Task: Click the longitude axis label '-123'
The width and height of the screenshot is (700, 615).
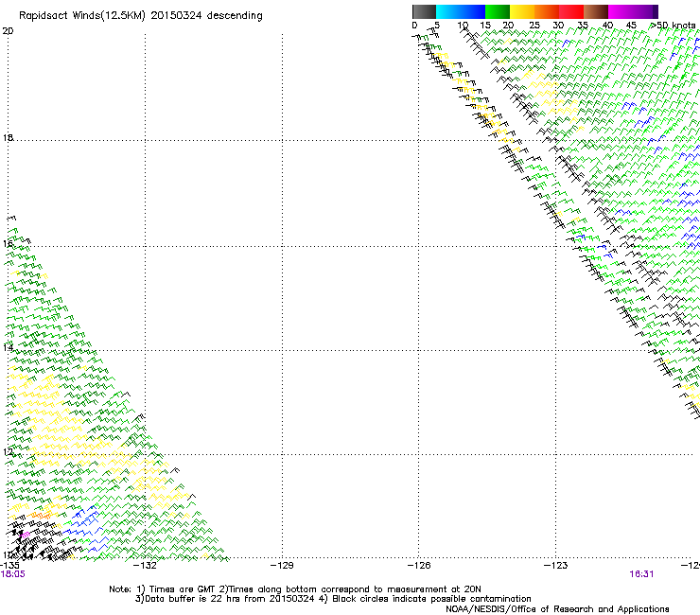Action: point(556,566)
